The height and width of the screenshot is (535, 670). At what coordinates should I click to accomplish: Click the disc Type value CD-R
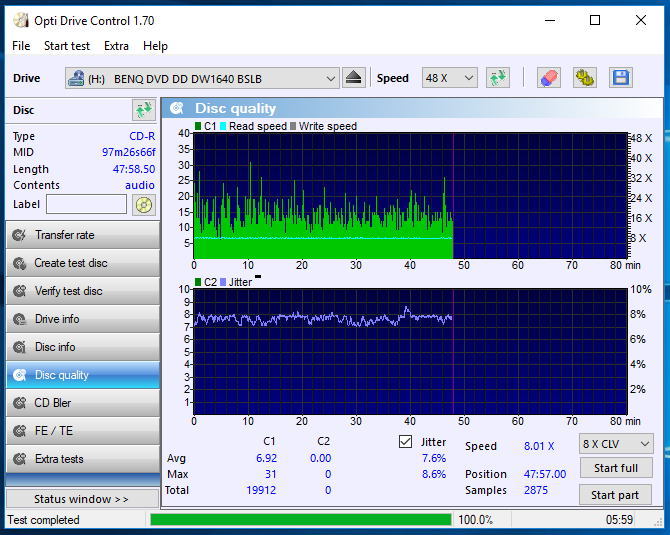coord(142,136)
